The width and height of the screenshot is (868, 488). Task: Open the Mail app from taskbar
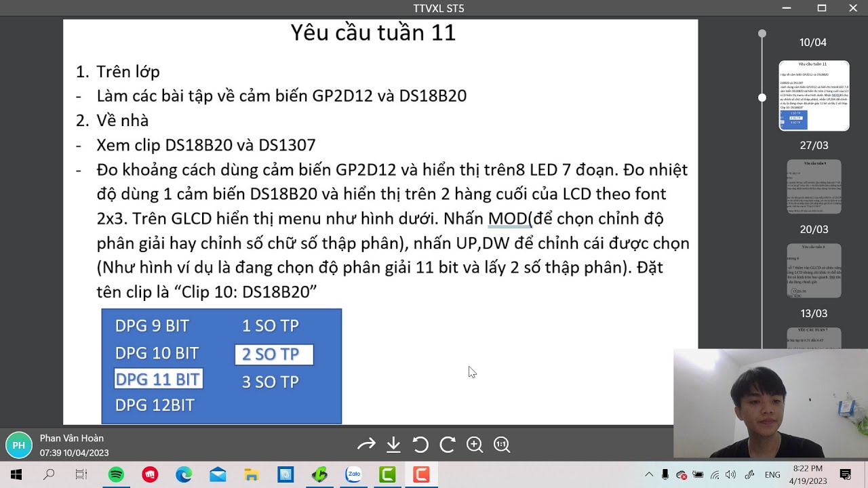click(x=218, y=474)
